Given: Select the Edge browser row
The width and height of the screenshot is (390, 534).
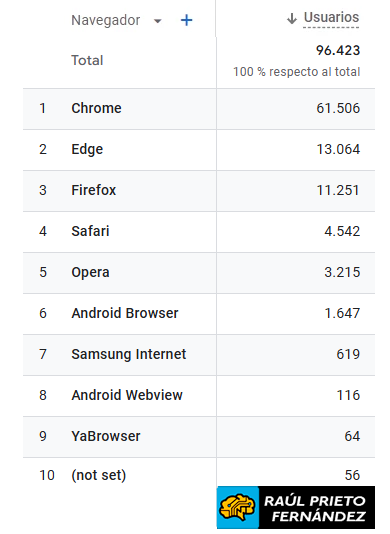Looking at the screenshot, I should pyautogui.click(x=199, y=150).
